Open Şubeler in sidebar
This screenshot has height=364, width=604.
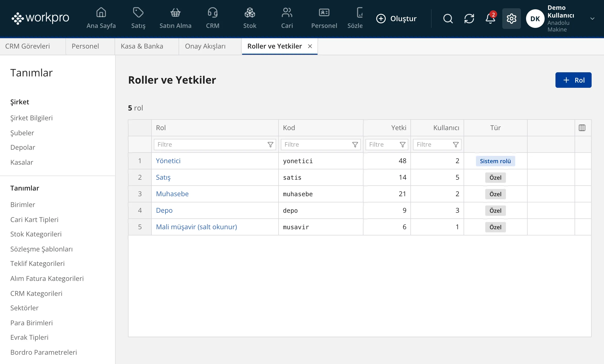tap(22, 133)
